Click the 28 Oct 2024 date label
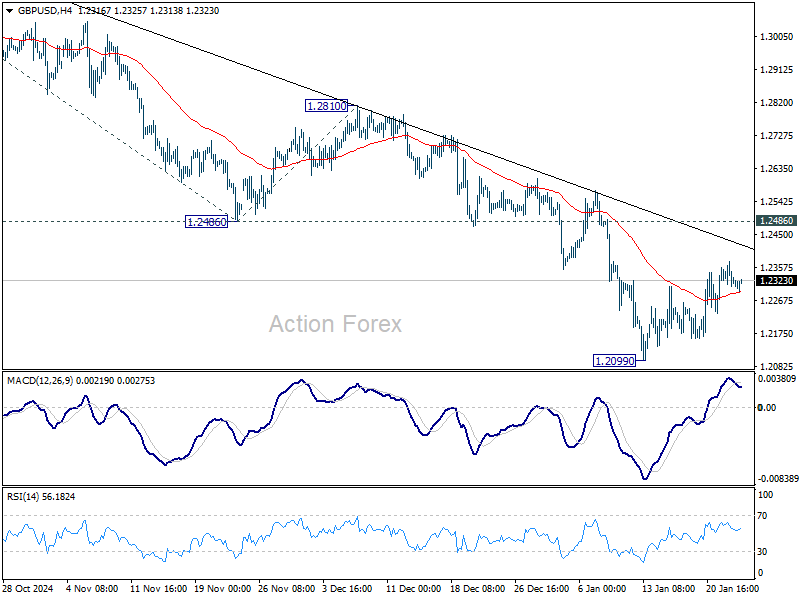Viewport: 800px width, 600px height. click(28, 588)
